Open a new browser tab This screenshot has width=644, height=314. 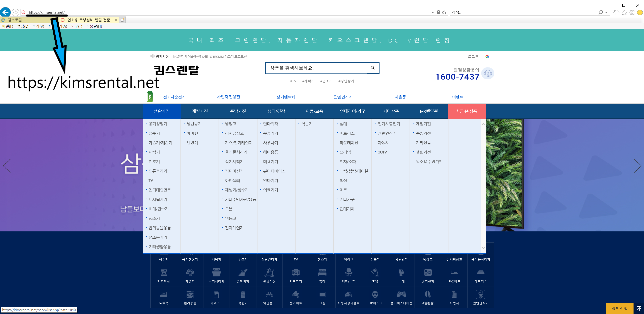click(122, 20)
